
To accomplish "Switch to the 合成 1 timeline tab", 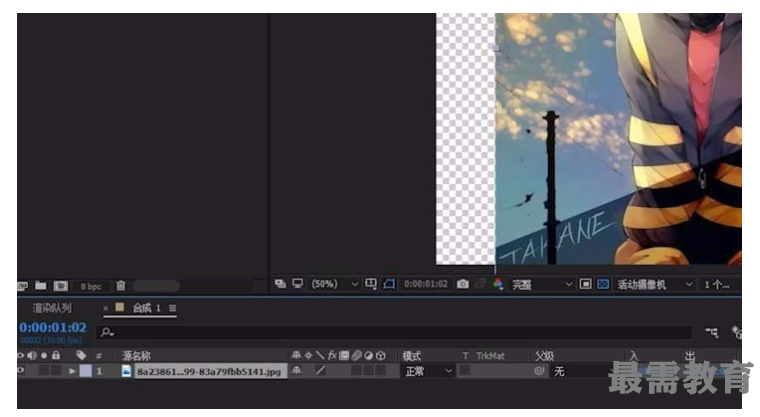I will [146, 308].
